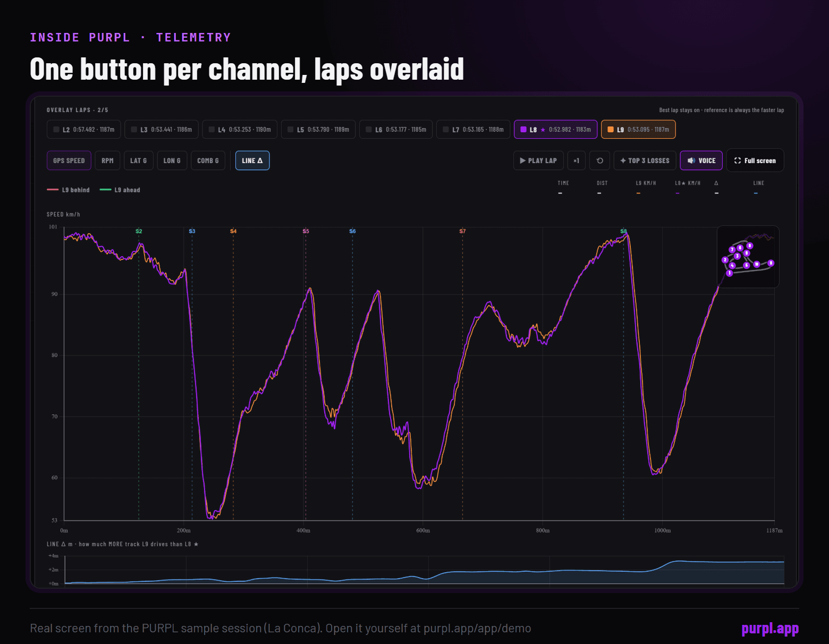This screenshot has width=829, height=644.
Task: Select turn 3 marker on track map
Action: tap(737, 256)
